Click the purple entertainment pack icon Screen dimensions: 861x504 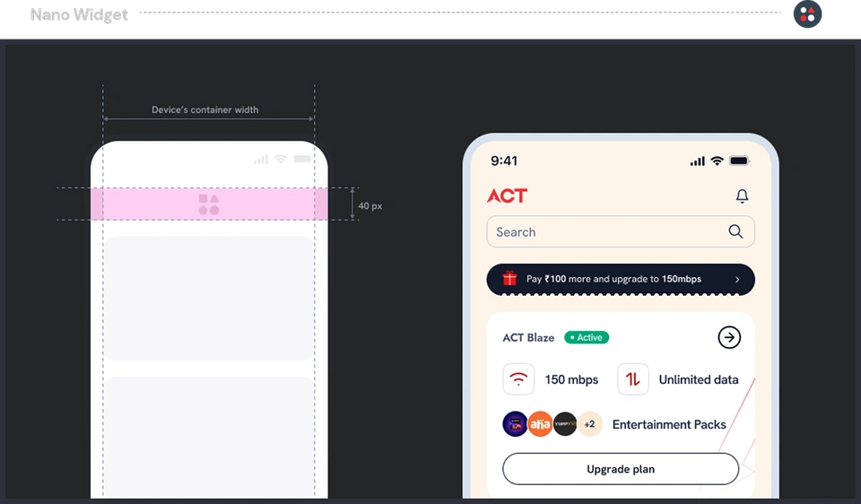[515, 424]
